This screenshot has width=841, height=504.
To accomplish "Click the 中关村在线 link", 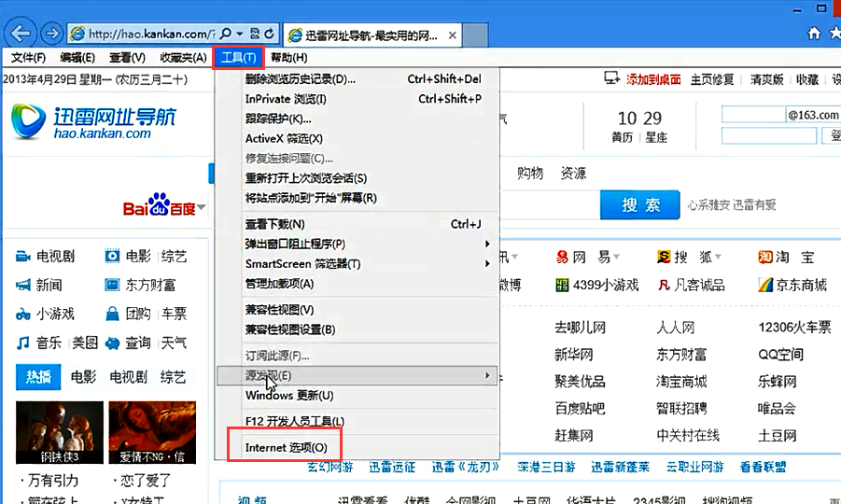I will pos(688,435).
